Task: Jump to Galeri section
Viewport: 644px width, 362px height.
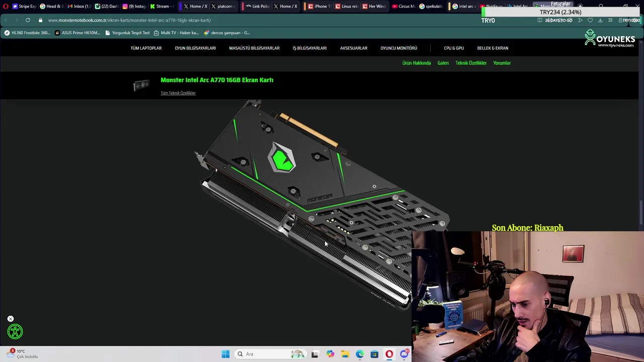Action: pyautogui.click(x=443, y=63)
